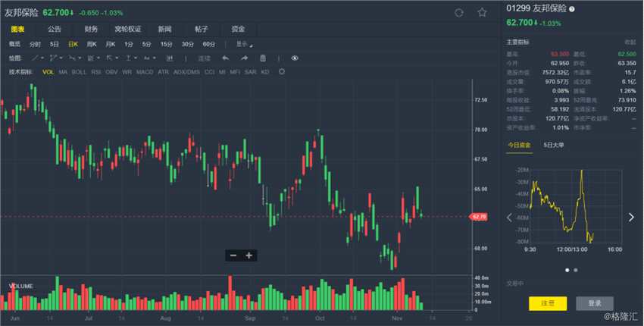644x326 pixels.
Task: Toggle the KD indicator
Action: (265, 72)
